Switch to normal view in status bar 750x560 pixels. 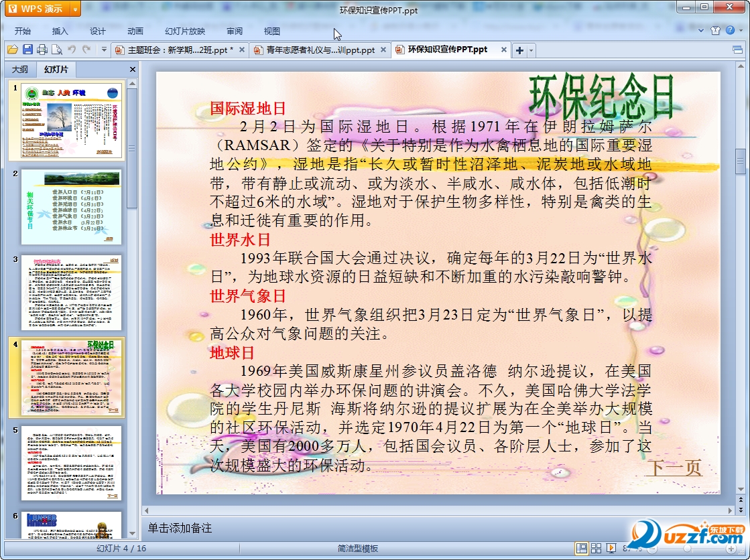click(x=582, y=548)
